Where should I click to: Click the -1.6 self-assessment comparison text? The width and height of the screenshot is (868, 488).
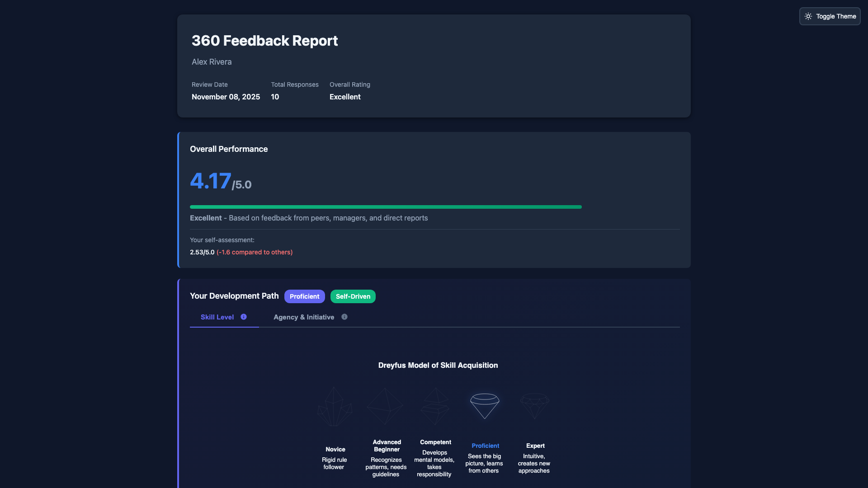point(254,252)
